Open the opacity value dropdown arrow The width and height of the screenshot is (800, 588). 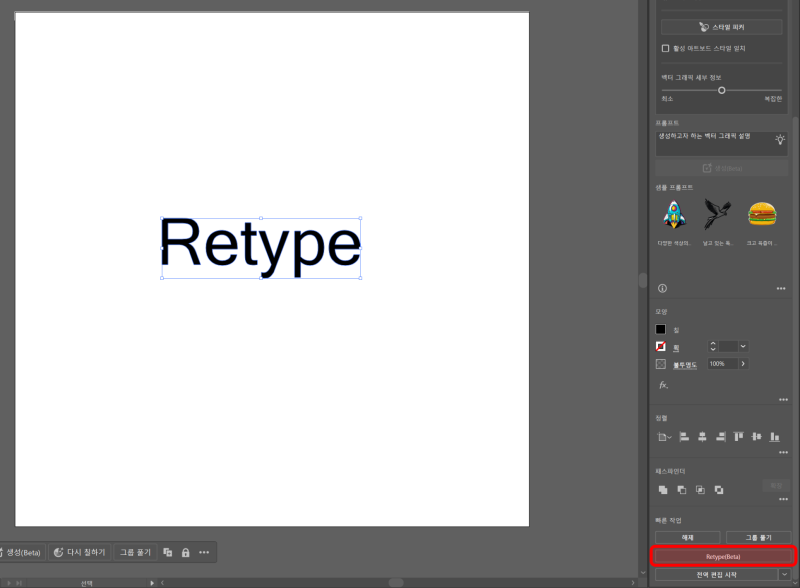coord(743,363)
